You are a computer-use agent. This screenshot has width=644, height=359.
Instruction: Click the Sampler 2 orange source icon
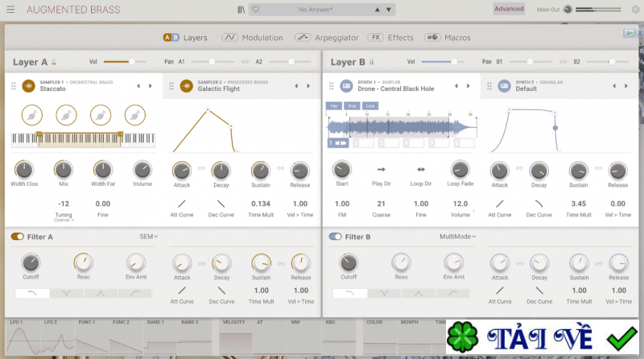(x=187, y=86)
